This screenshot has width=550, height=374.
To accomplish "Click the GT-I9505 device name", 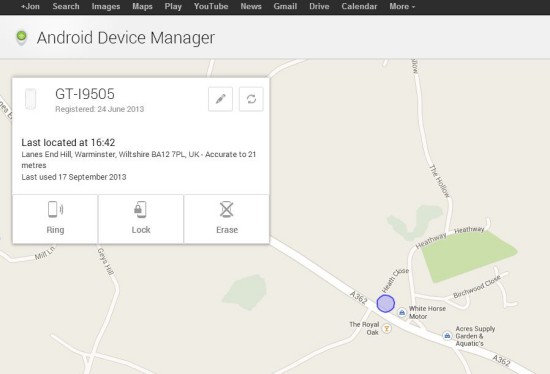I will point(85,94).
